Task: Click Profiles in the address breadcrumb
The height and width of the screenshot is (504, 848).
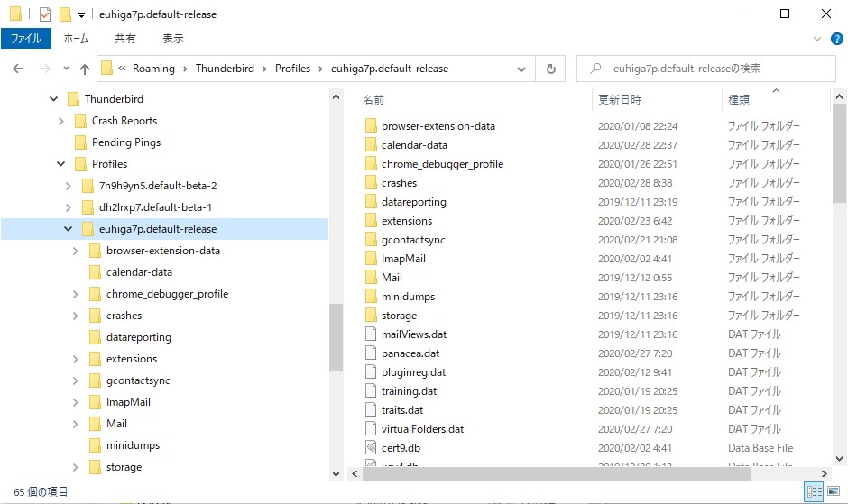Action: click(x=292, y=69)
